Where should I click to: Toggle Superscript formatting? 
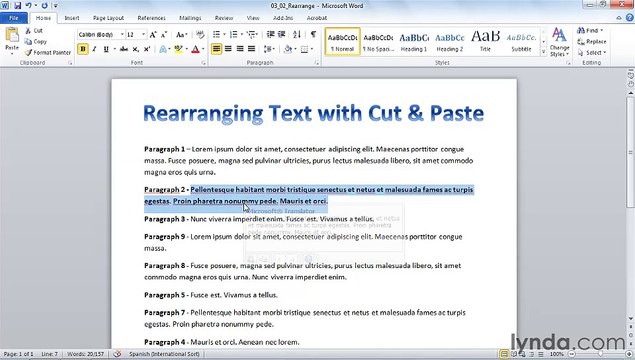pos(147,49)
